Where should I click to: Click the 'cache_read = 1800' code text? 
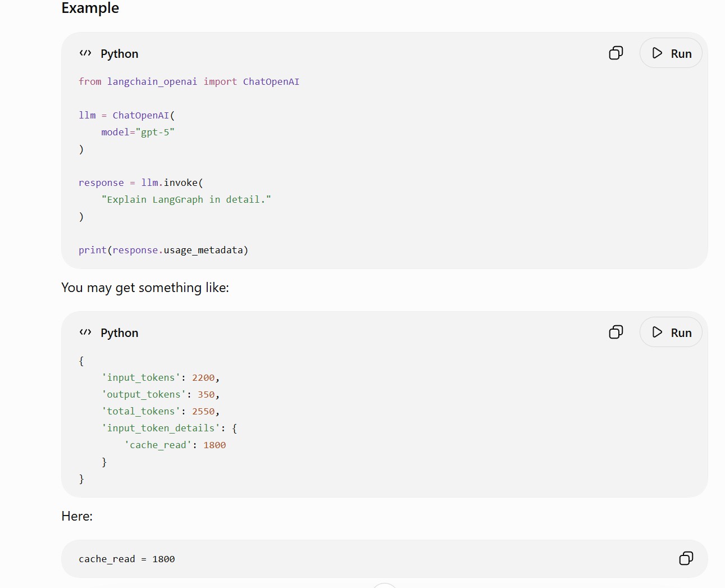127,559
